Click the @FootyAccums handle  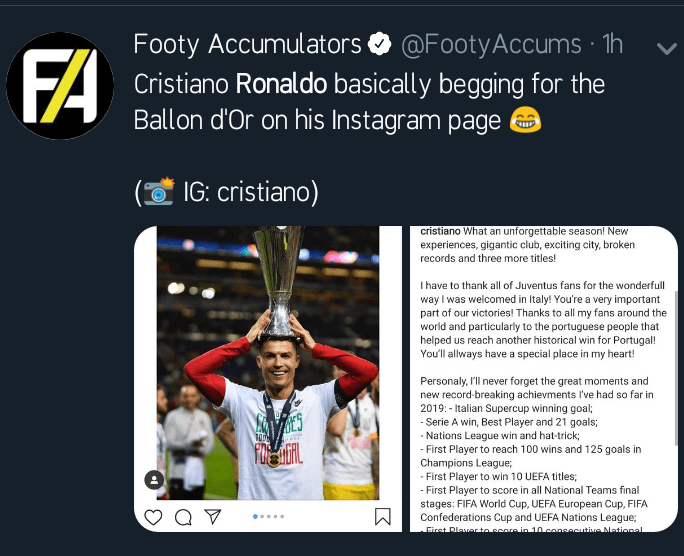490,45
